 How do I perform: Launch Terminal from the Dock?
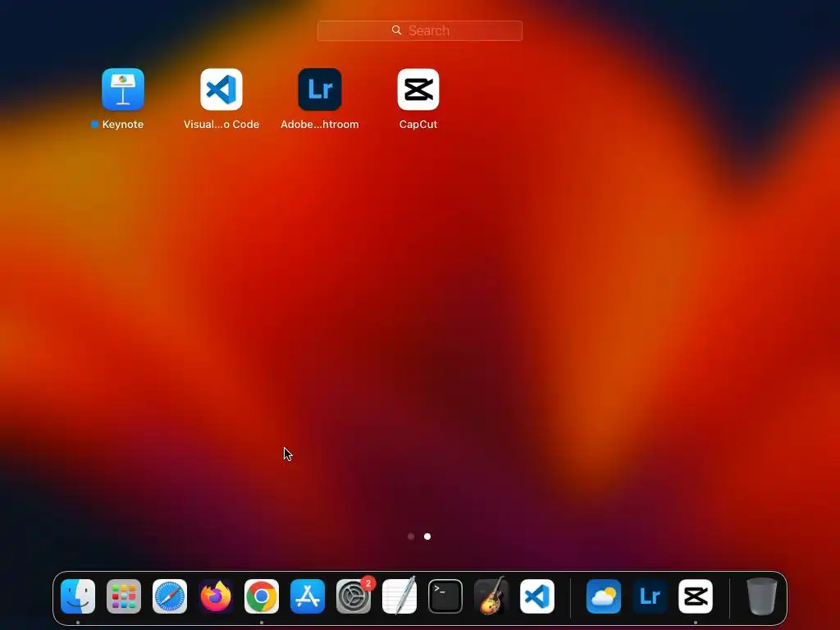click(445, 596)
